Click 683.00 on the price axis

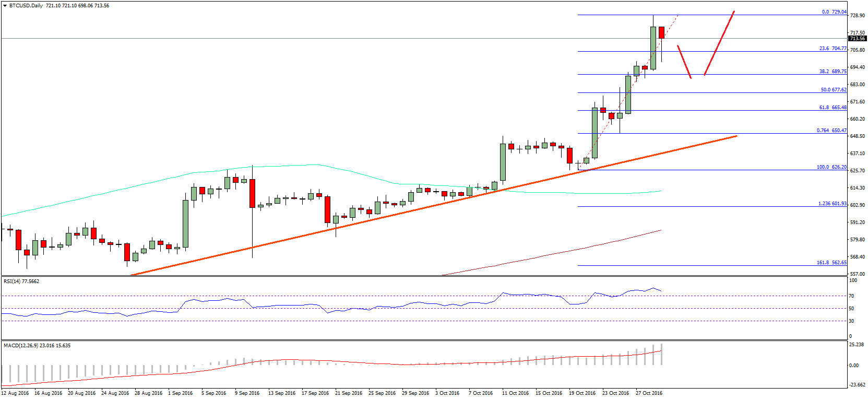(858, 85)
